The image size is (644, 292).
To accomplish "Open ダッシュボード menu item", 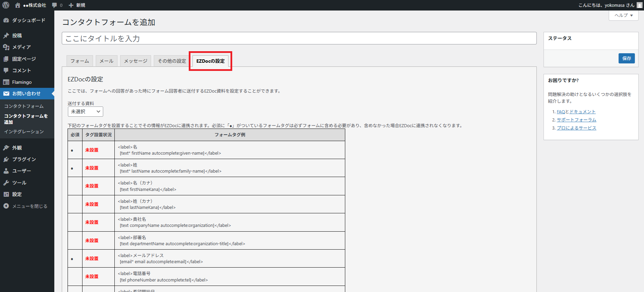I will pos(27,20).
